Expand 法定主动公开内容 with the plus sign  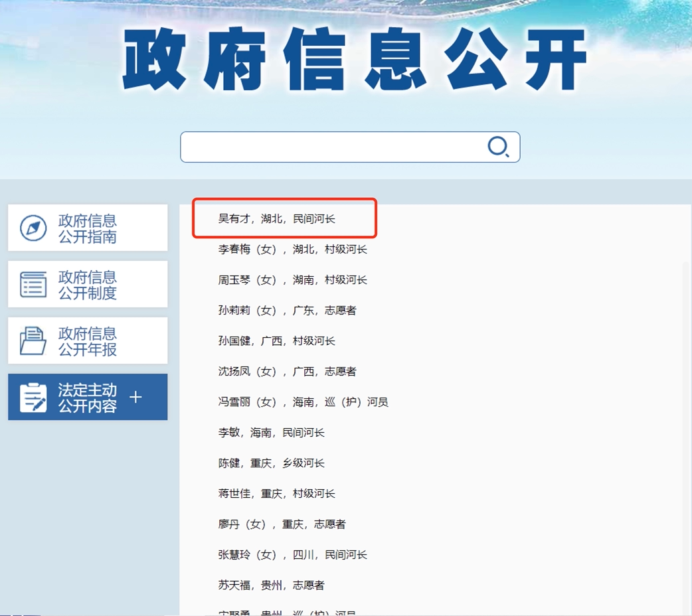point(135,397)
